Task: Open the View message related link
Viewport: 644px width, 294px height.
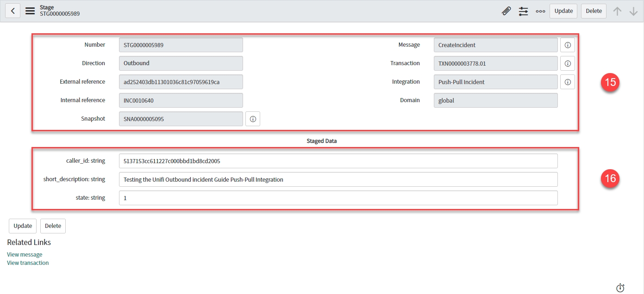Action: point(25,255)
